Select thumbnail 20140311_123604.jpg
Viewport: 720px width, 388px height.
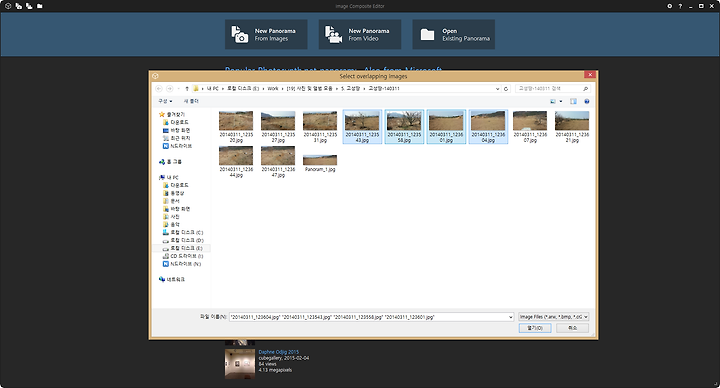click(x=488, y=127)
